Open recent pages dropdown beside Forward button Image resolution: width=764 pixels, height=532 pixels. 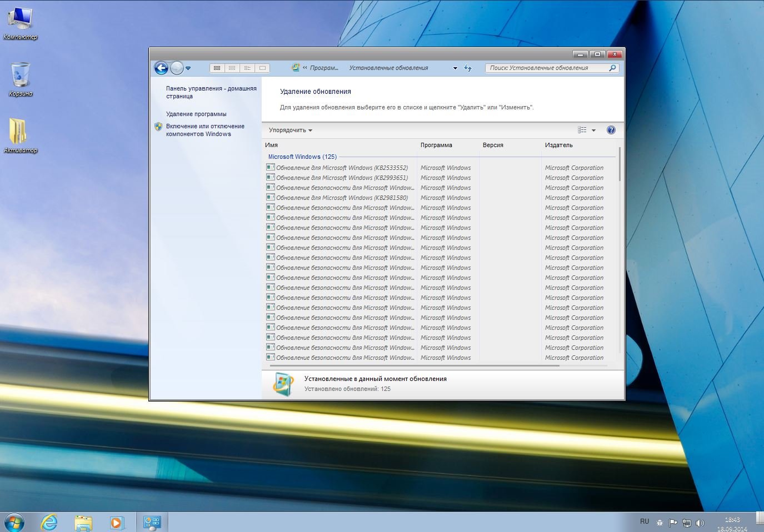[x=188, y=68]
